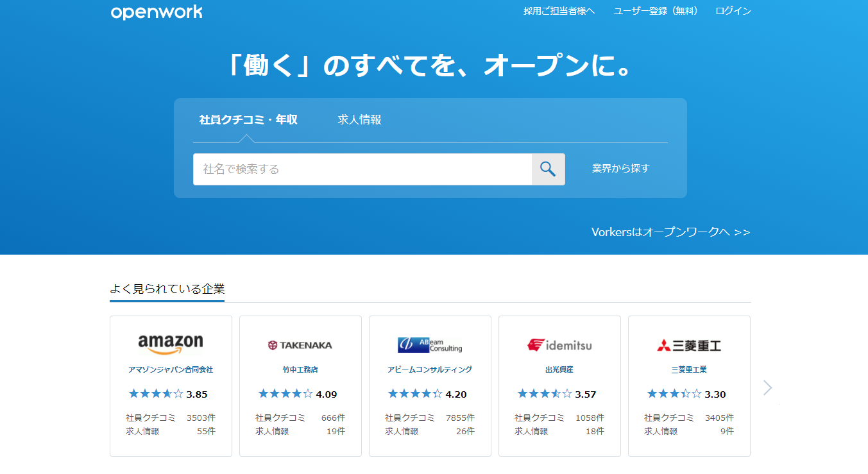The image size is (868, 474).
Task: Click 竹中工務店's 社員クチコミ 666件 row
Action: 300,418
